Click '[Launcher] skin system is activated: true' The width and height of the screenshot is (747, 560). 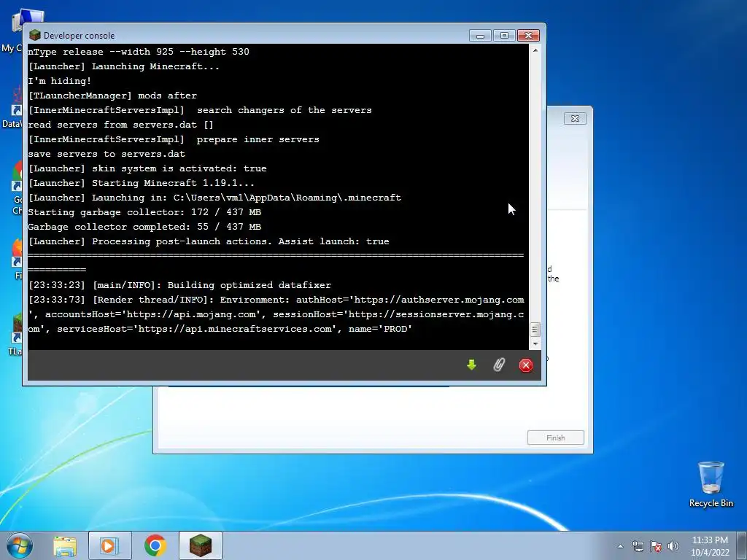147,168
